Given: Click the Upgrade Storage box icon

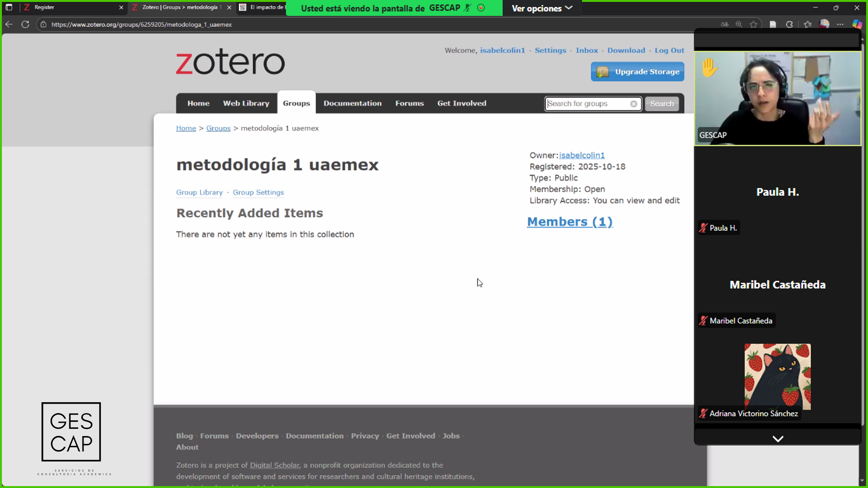Looking at the screenshot, I should click(x=602, y=72).
